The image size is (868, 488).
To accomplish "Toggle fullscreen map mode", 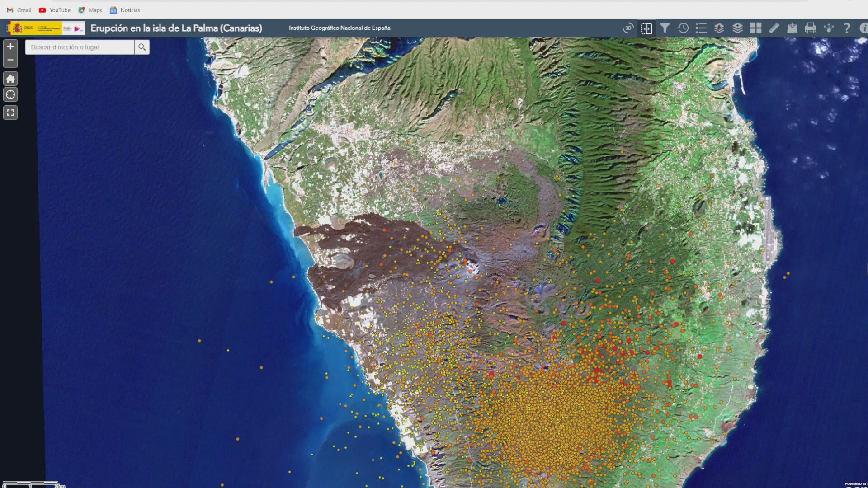I will tap(10, 113).
